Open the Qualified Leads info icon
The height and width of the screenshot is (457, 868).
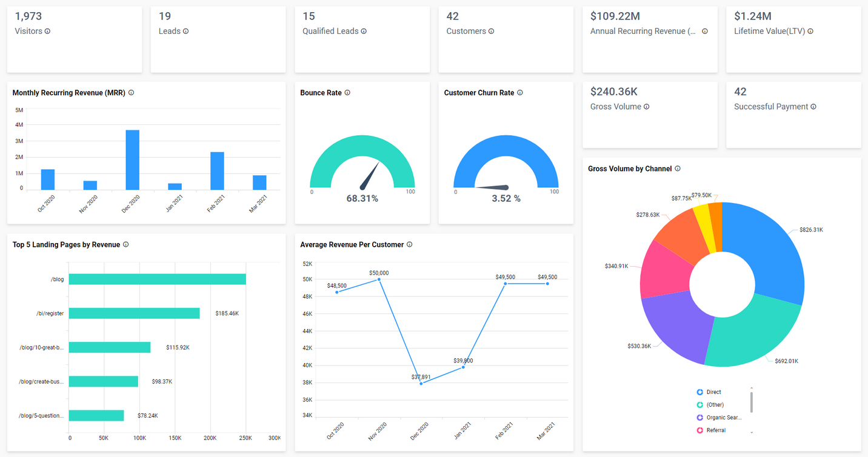click(x=363, y=31)
